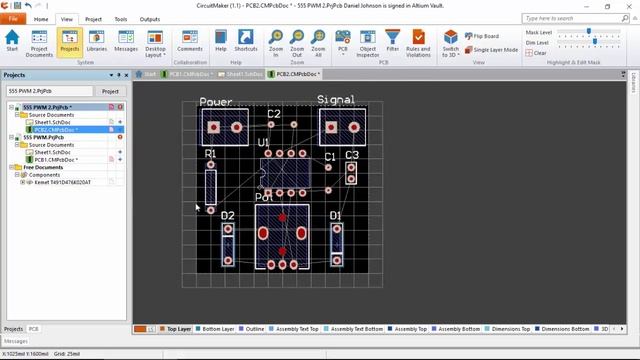640x360 pixels.
Task: Open the Project ribbon tab
Action: 93,19
